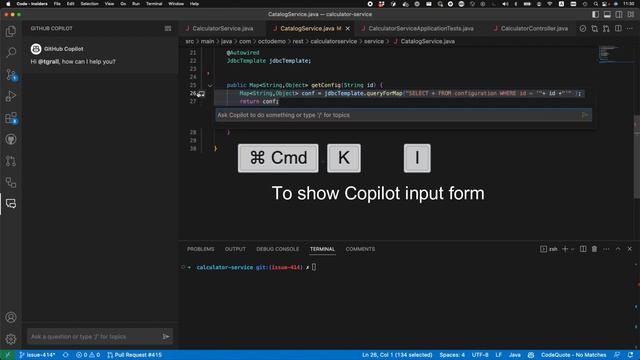Open the Accounts menu icon

tap(11, 317)
